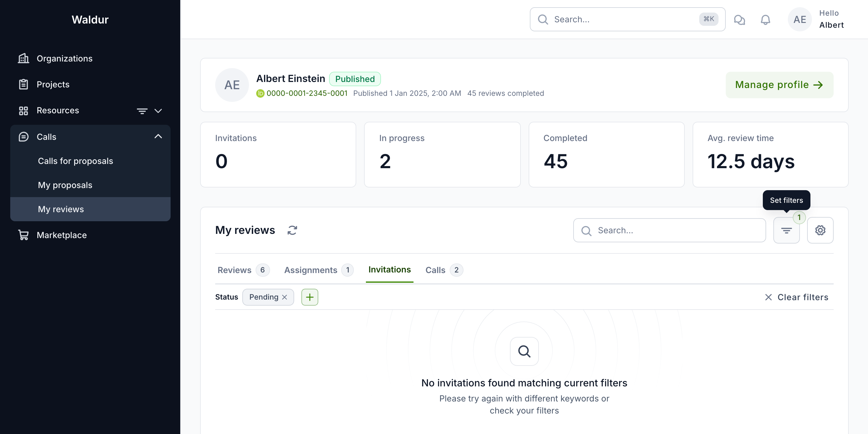Click the Waldur logo title

(90, 20)
